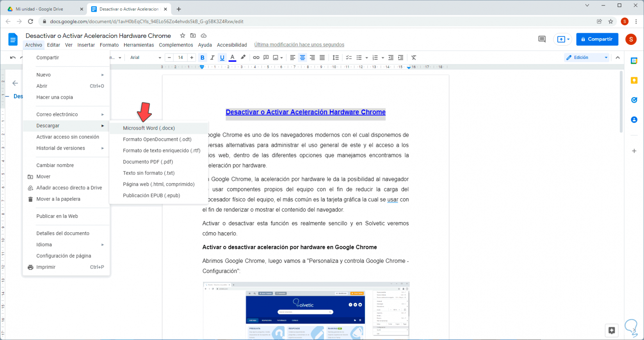The width and height of the screenshot is (644, 340).
Task: Open the Arial font dropdown
Action: pos(146,58)
